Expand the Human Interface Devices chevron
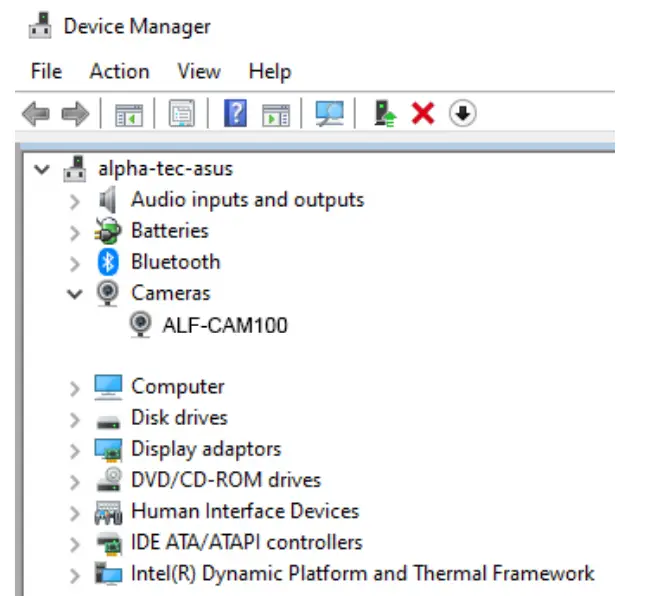The image size is (659, 606). tap(75, 513)
